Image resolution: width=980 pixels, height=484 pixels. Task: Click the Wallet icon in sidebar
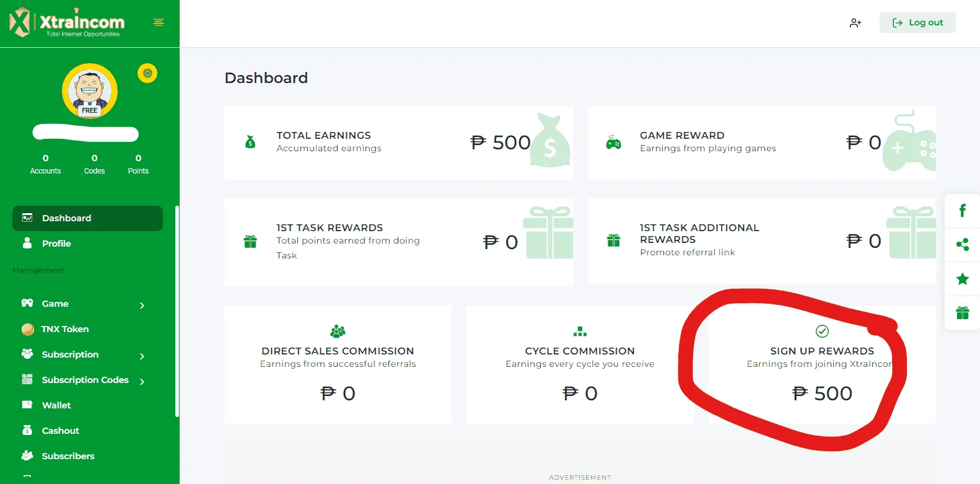[27, 405]
